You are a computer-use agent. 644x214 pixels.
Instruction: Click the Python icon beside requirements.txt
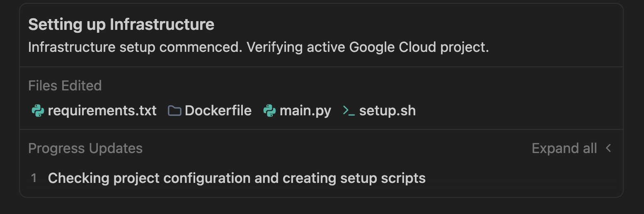38,111
